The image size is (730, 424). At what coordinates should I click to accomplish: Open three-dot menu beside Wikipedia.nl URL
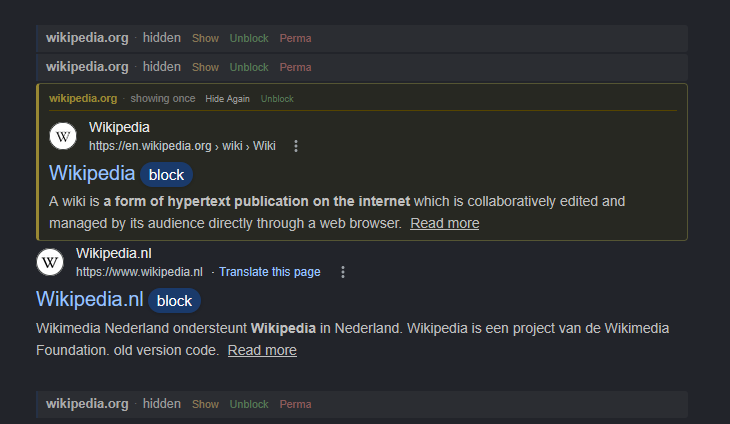coord(343,272)
